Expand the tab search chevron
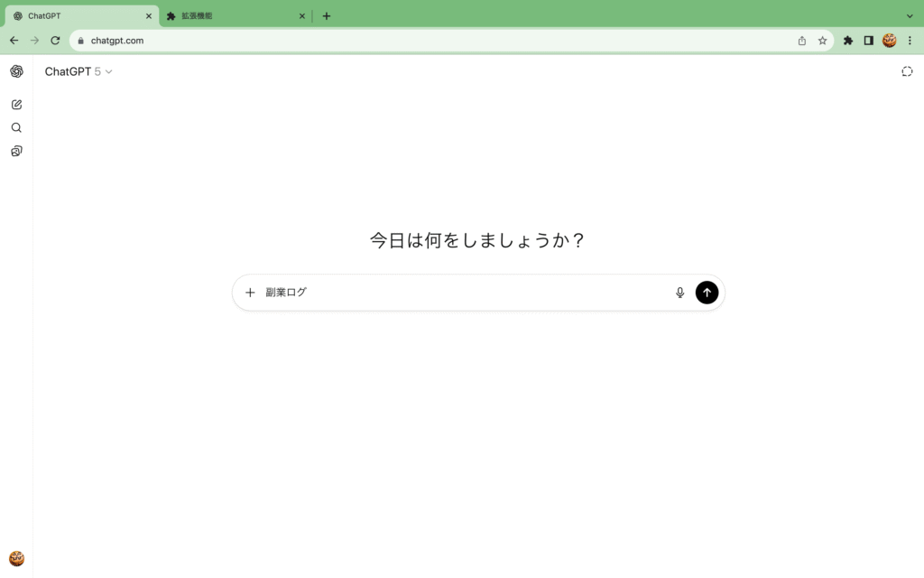Viewport: 924px width, 578px height. (910, 16)
